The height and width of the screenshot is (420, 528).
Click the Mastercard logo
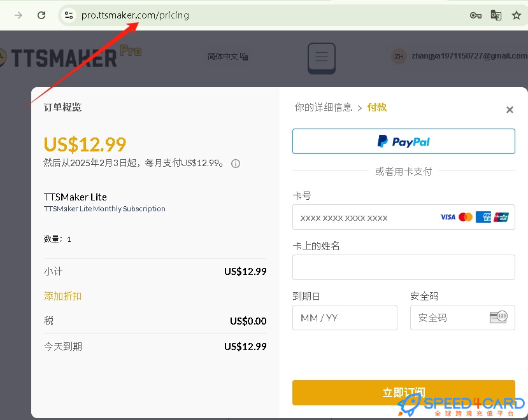466,217
